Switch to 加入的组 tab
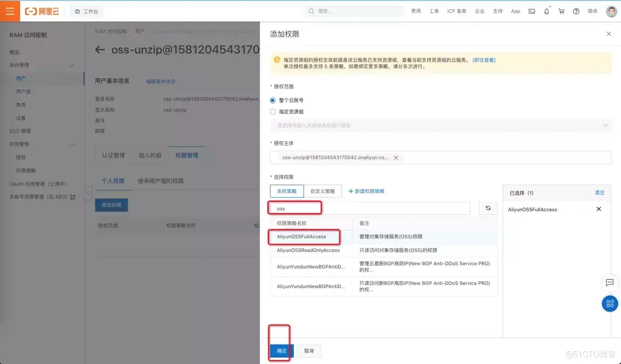 pyautogui.click(x=149, y=155)
